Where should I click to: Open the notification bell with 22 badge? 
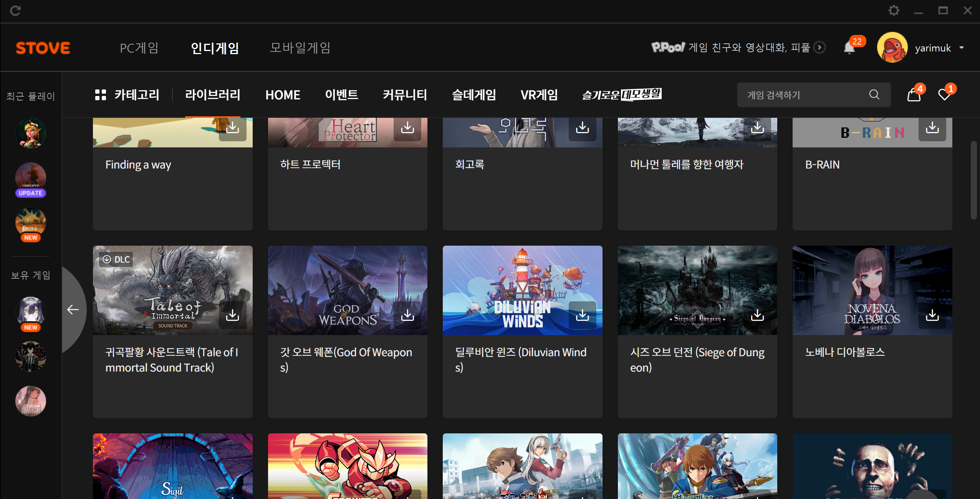(849, 48)
